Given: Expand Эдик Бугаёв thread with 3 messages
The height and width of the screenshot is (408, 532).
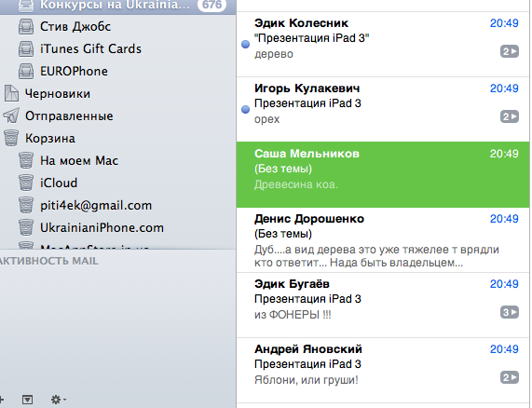Looking at the screenshot, I should 510,312.
